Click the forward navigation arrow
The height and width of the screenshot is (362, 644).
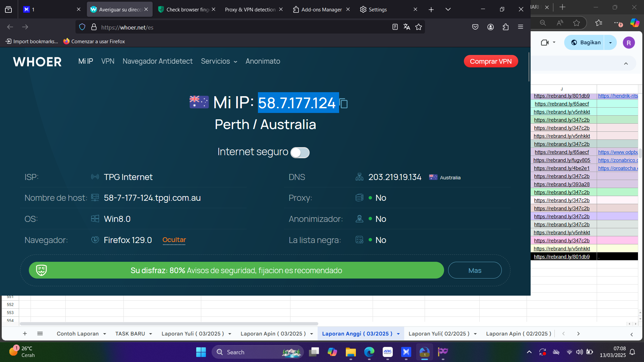tap(25, 27)
